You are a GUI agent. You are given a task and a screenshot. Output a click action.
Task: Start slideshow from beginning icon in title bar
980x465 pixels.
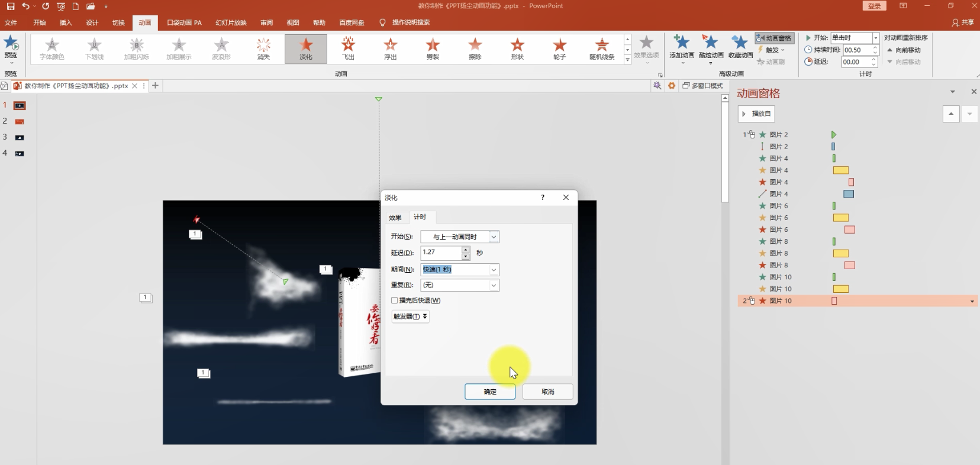pos(61,6)
